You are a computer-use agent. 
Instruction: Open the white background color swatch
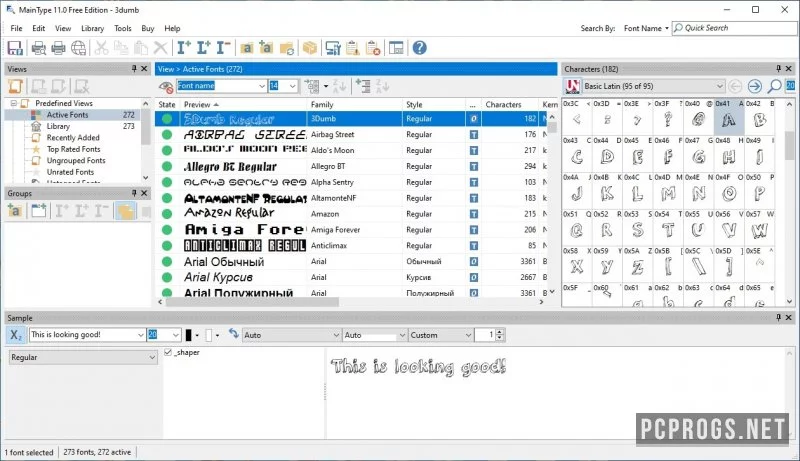click(209, 335)
